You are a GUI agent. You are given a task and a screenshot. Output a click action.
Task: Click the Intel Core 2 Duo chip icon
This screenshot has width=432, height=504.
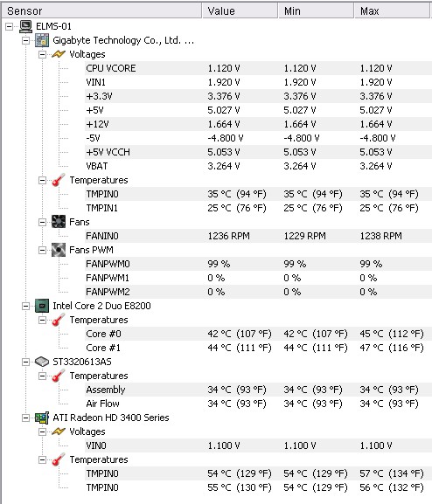(42, 306)
